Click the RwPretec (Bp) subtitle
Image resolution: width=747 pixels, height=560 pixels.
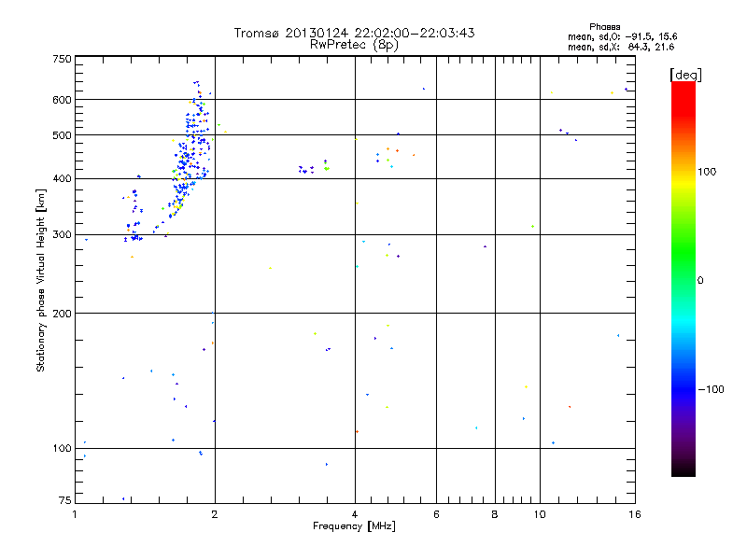tap(354, 44)
